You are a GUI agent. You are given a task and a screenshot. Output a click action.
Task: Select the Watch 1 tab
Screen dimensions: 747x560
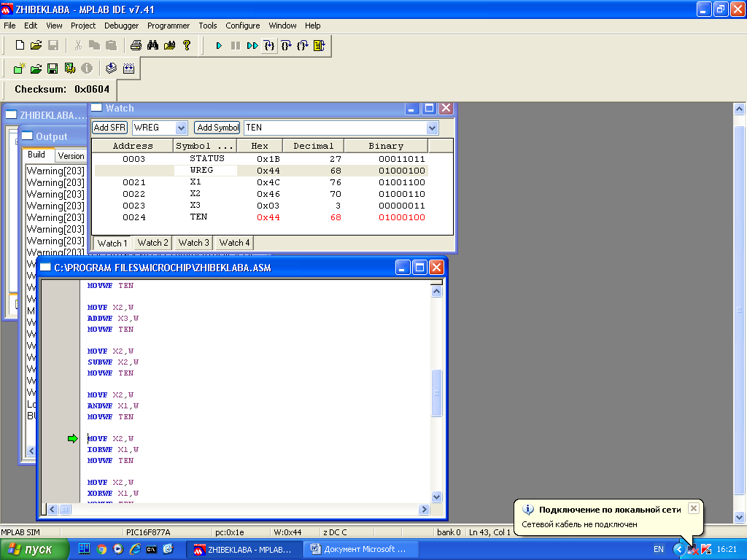click(x=112, y=244)
